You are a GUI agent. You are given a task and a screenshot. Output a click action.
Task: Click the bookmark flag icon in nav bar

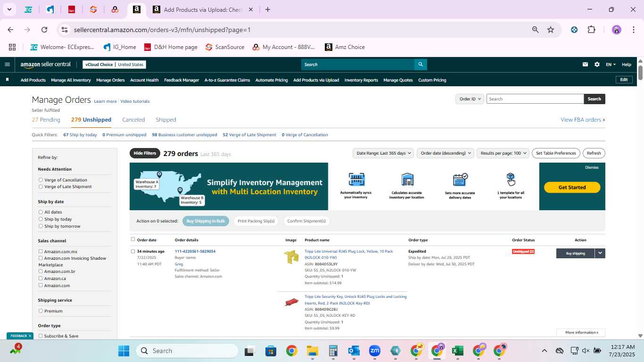7,80
